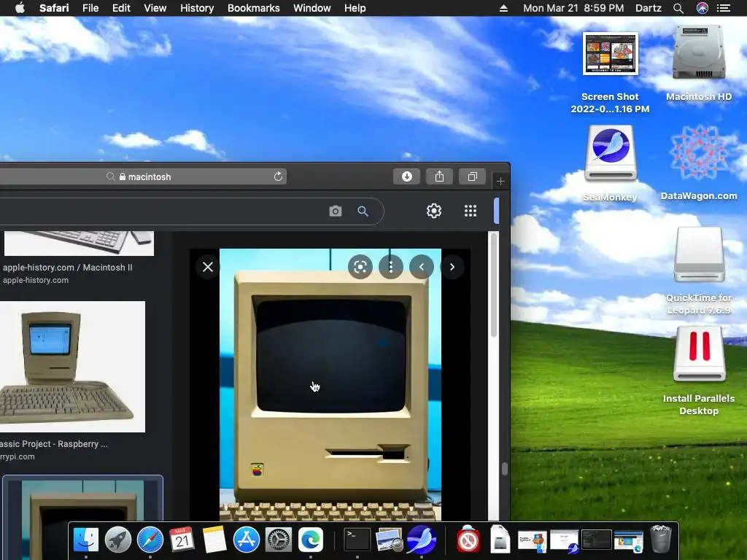The height and width of the screenshot is (560, 747).
Task: Open App Store from the Dock
Action: [247, 540]
